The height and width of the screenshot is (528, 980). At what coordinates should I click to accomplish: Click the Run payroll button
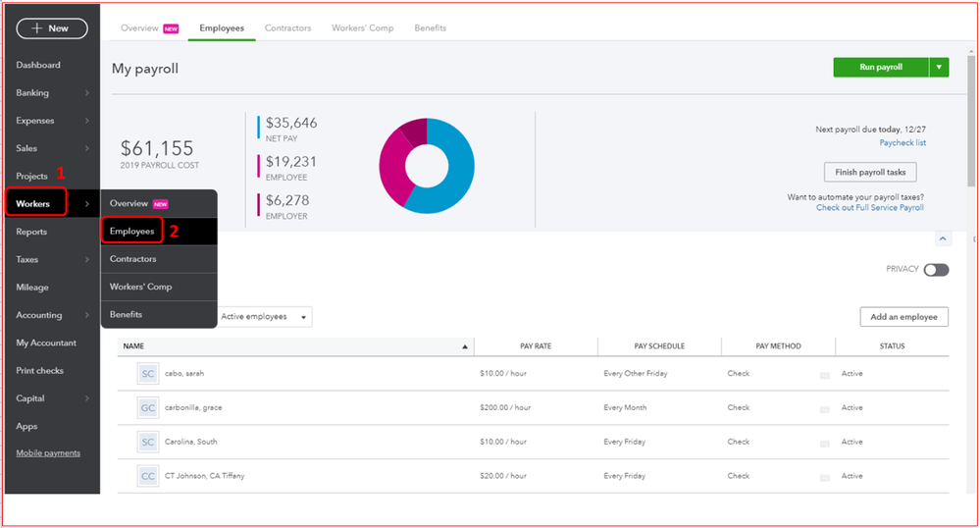(x=880, y=68)
